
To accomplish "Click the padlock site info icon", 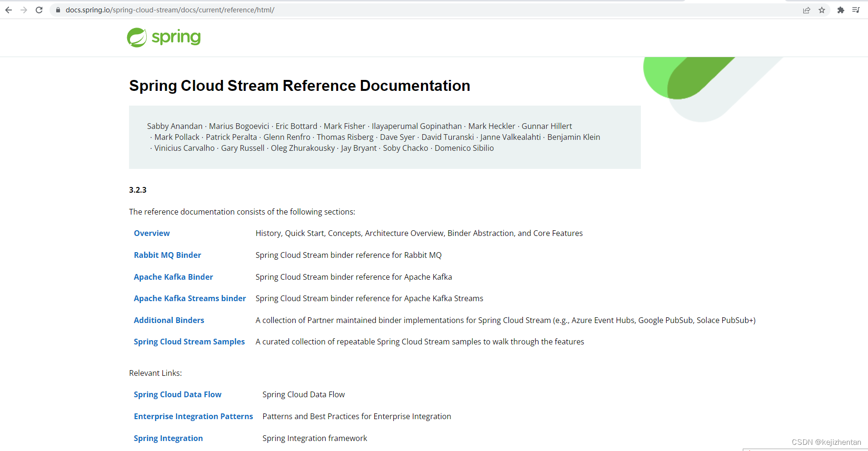I will [x=58, y=10].
